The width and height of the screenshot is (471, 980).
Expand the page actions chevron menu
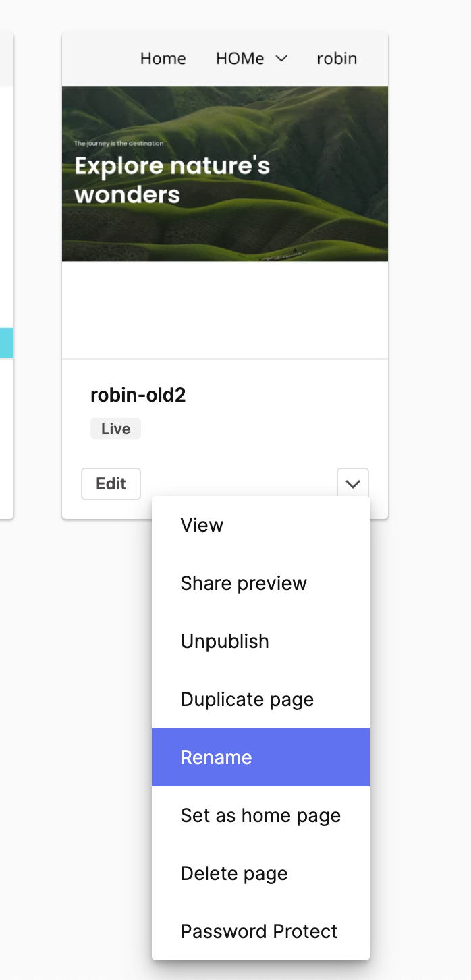click(x=352, y=483)
